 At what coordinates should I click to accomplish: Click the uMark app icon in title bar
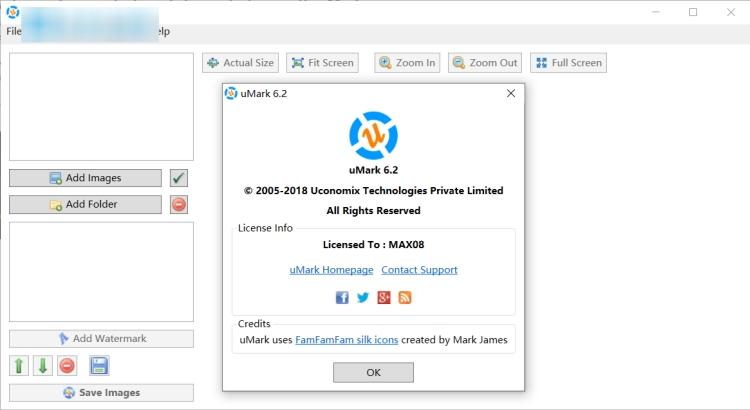[13, 11]
